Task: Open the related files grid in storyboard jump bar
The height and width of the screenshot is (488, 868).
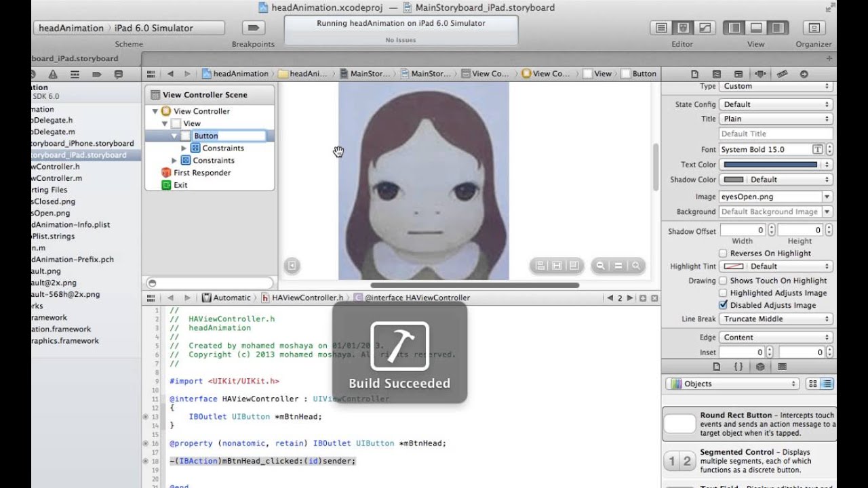Action: (x=151, y=74)
